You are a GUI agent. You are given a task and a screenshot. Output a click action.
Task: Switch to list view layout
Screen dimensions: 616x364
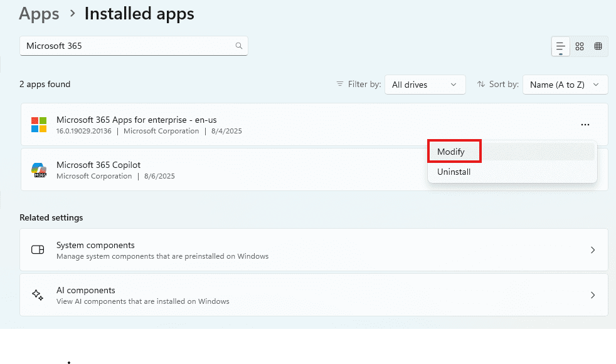pos(560,46)
